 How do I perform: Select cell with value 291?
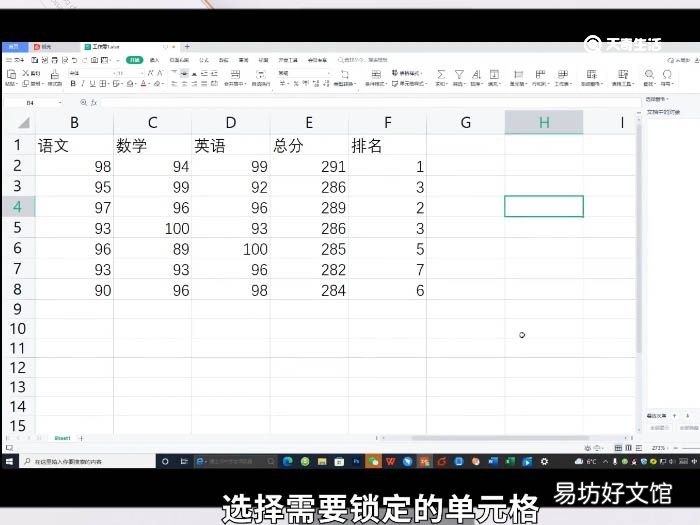pos(309,166)
